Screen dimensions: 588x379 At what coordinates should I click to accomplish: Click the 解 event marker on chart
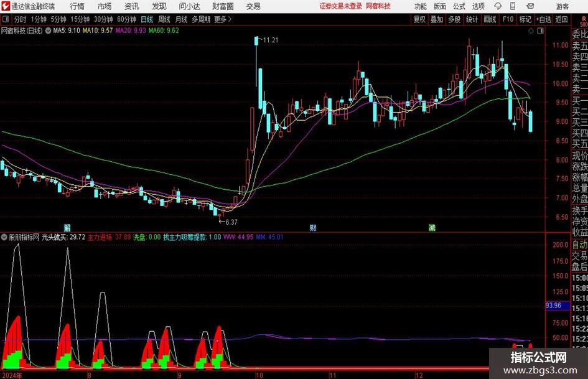click(67, 227)
